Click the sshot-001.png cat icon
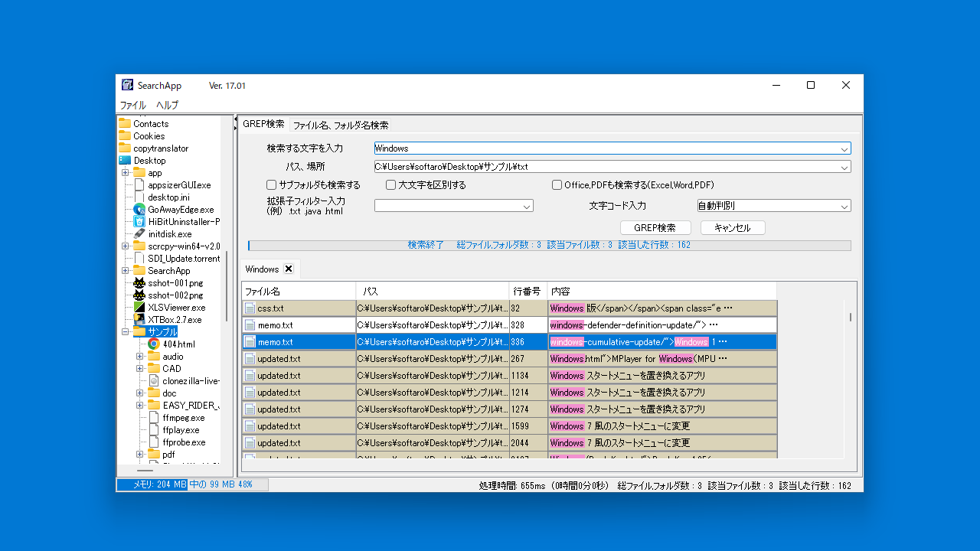980x551 pixels. (139, 282)
